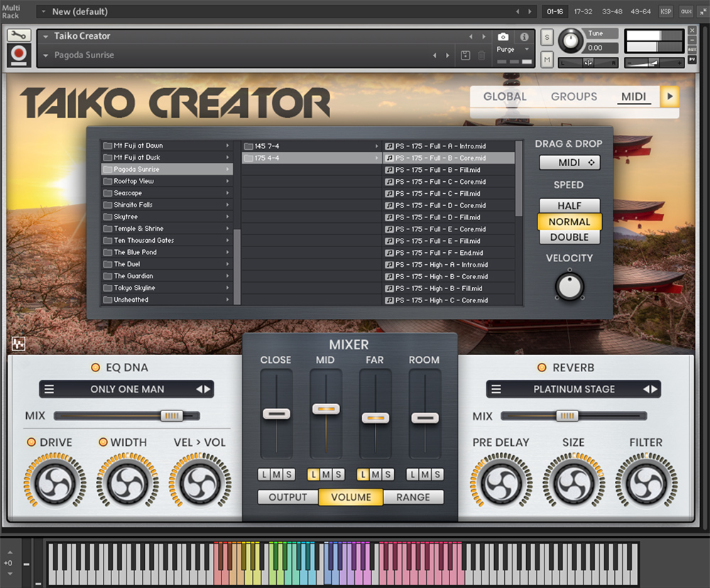
Task: Click the VELOCITY knob
Action: point(569,286)
